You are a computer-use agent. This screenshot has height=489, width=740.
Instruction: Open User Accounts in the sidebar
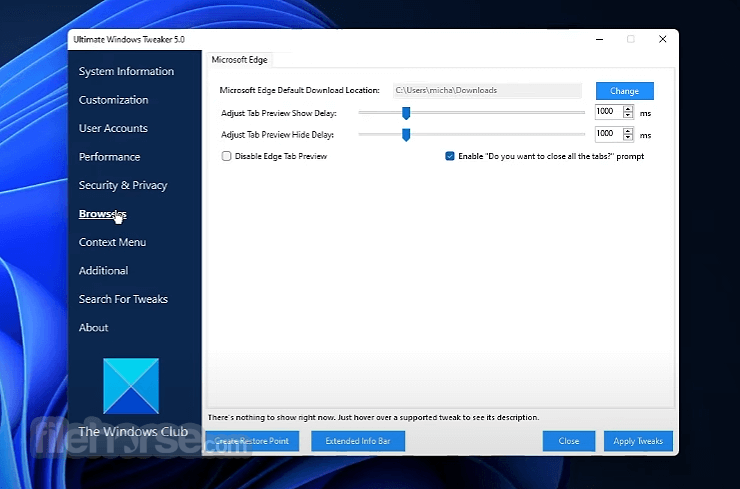(113, 128)
